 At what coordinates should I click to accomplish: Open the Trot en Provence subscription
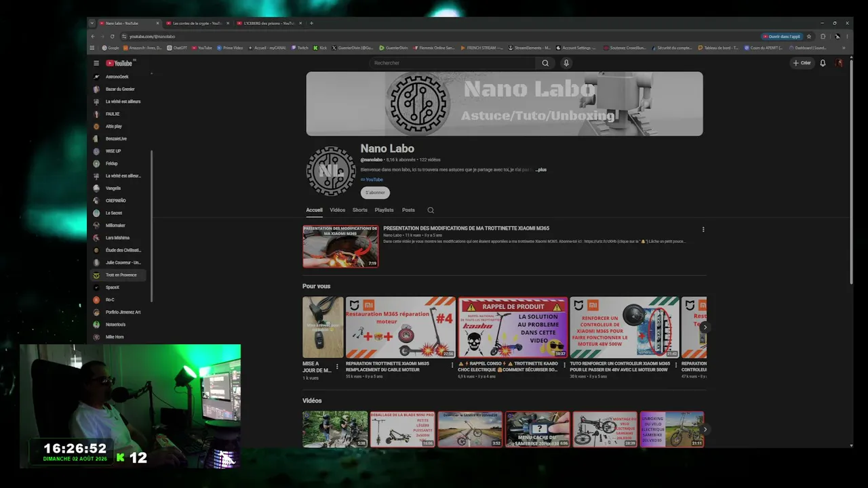pyautogui.click(x=118, y=275)
